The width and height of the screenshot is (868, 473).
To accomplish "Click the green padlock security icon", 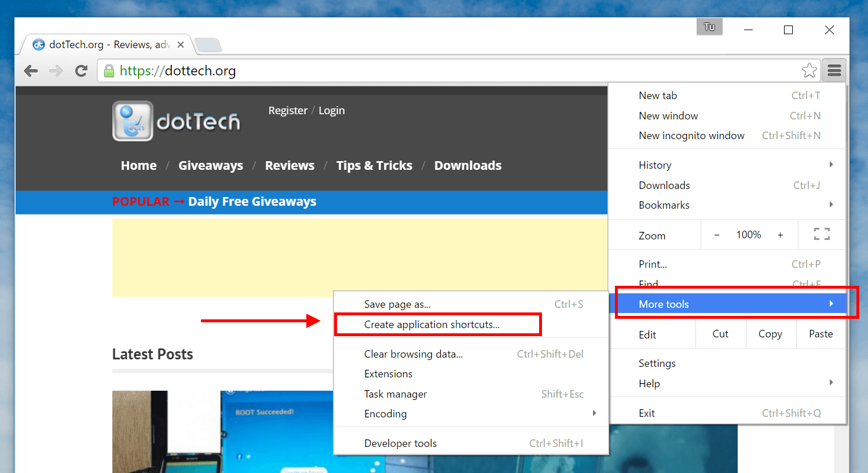I will tap(109, 71).
